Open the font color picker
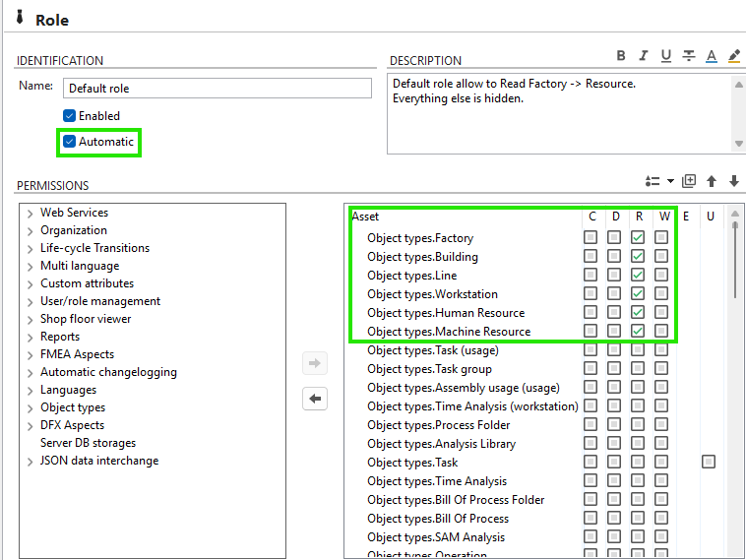 click(x=712, y=56)
